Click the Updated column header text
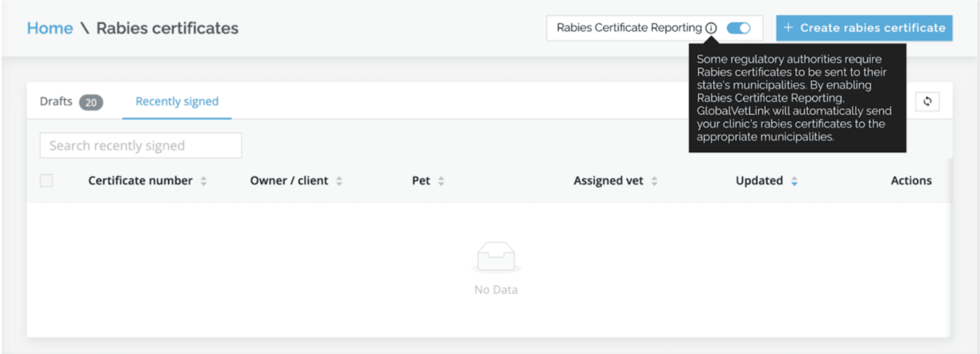980x354 pixels. [759, 181]
